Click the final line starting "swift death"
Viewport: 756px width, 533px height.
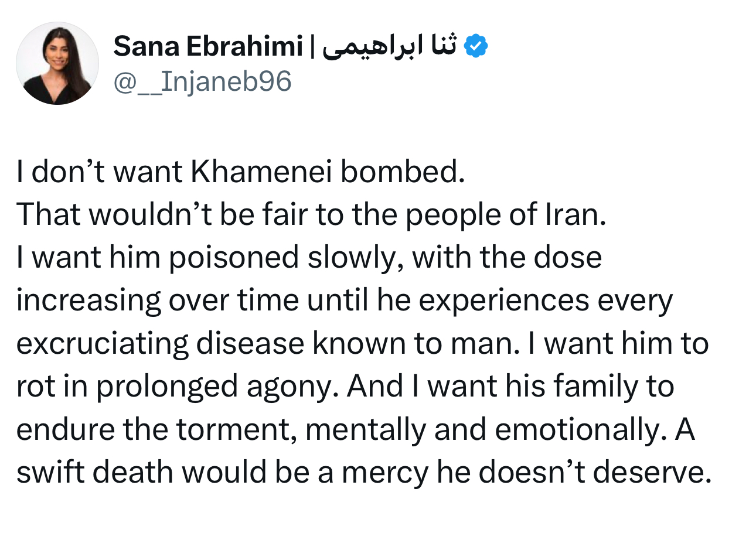363,472
